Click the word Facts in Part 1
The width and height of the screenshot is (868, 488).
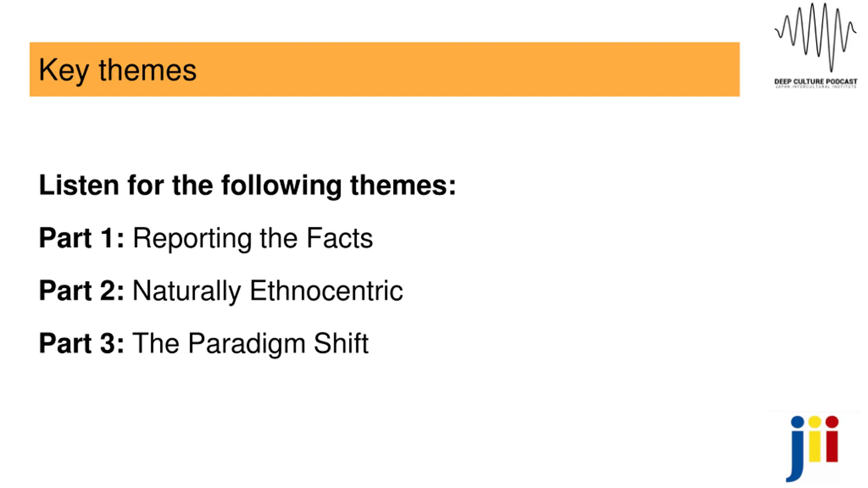pyautogui.click(x=339, y=238)
